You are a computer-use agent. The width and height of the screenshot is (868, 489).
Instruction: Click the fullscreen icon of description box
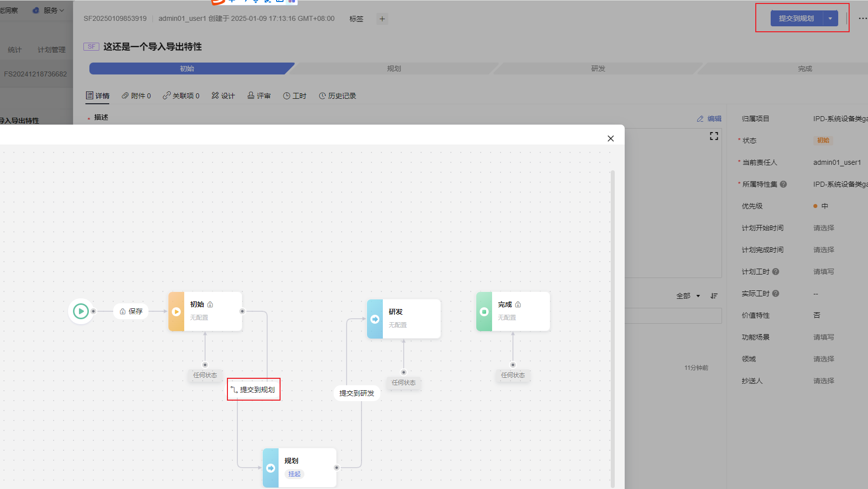714,136
